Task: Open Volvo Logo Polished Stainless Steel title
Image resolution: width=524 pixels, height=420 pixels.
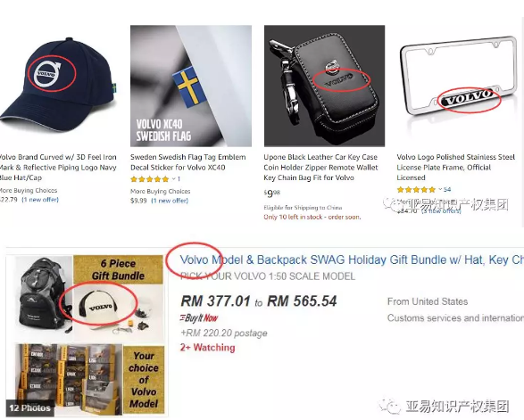Action: click(456, 168)
